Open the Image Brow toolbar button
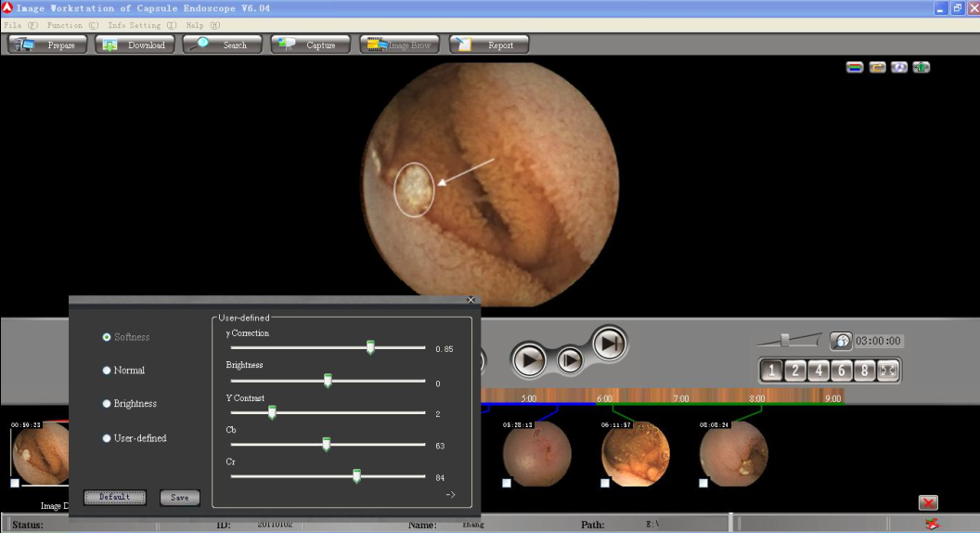Image resolution: width=980 pixels, height=533 pixels. pyautogui.click(x=399, y=45)
